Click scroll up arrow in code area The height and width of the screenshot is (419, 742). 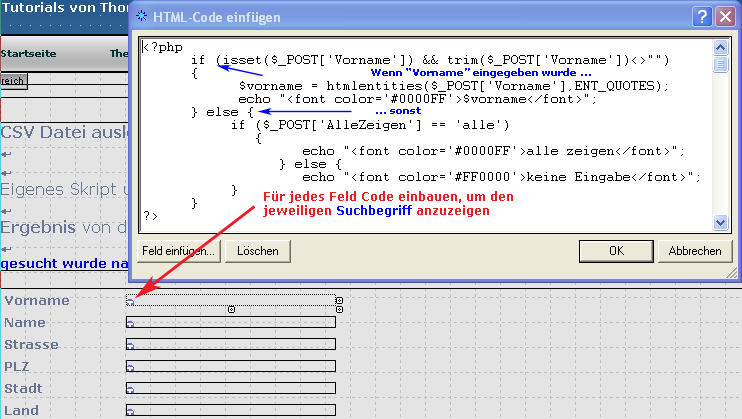click(x=720, y=46)
